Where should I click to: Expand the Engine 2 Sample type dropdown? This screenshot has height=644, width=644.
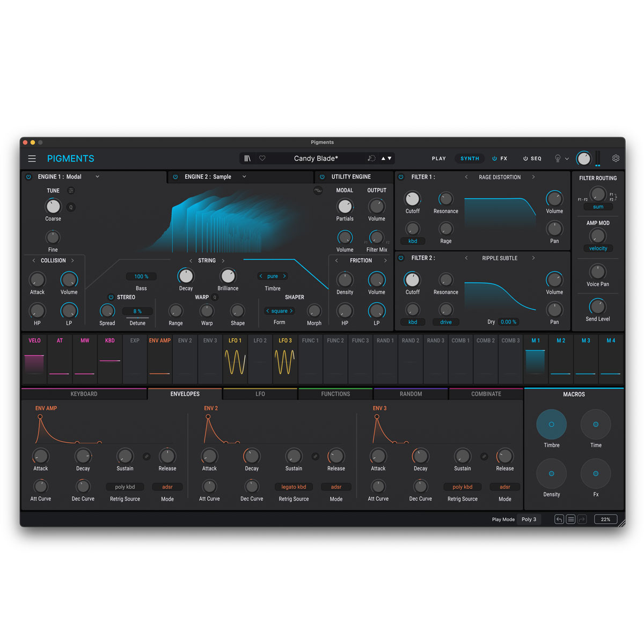pos(244,177)
